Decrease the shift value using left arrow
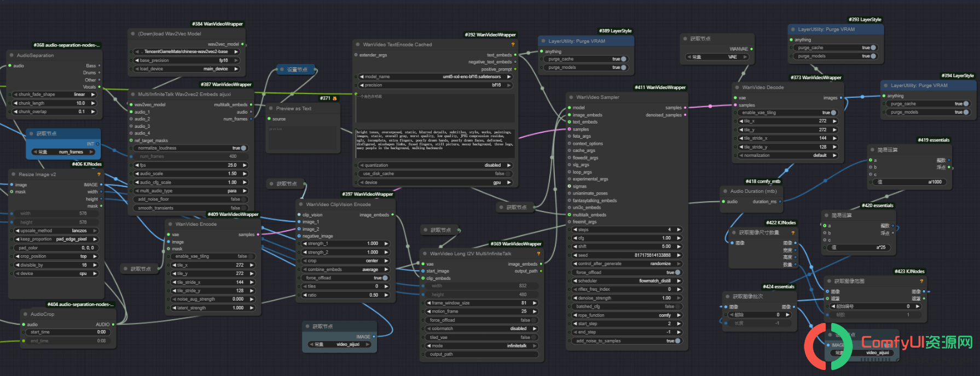Image resolution: width=980 pixels, height=376 pixels. point(575,246)
